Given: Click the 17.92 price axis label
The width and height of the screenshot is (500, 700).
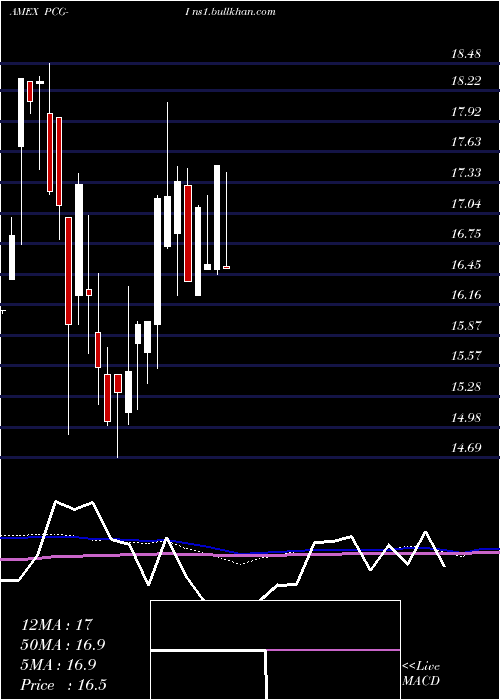Looking at the screenshot, I should 466,112.
